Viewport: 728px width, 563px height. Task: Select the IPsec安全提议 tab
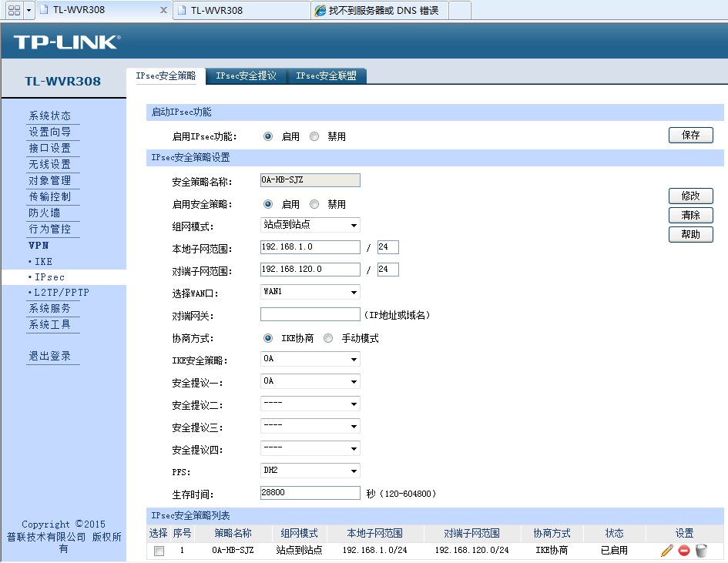point(246,75)
